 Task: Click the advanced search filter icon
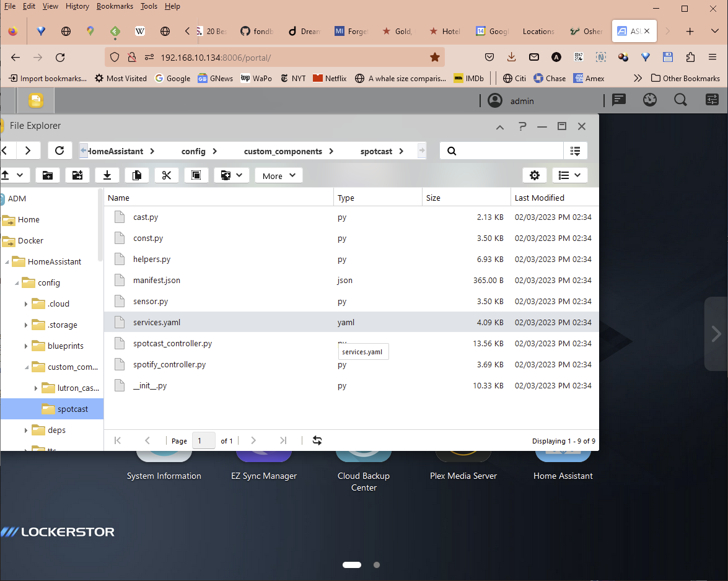point(575,151)
